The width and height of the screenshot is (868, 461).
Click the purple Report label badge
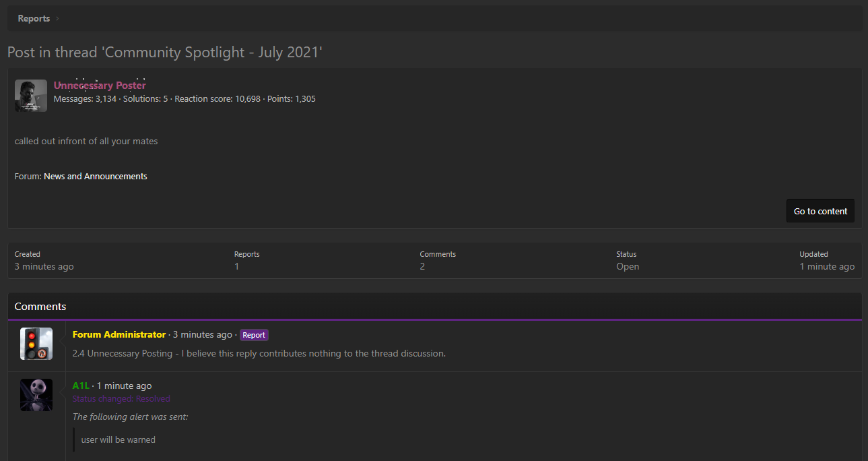[x=253, y=334]
